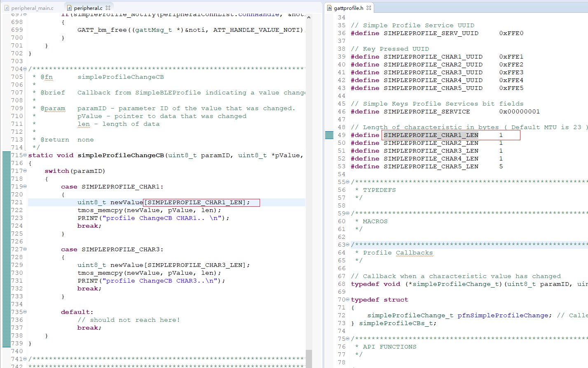Collapse Profile Callbacks comment fold at line 63
Viewport: 588px width, 368px height.
[x=348, y=245]
